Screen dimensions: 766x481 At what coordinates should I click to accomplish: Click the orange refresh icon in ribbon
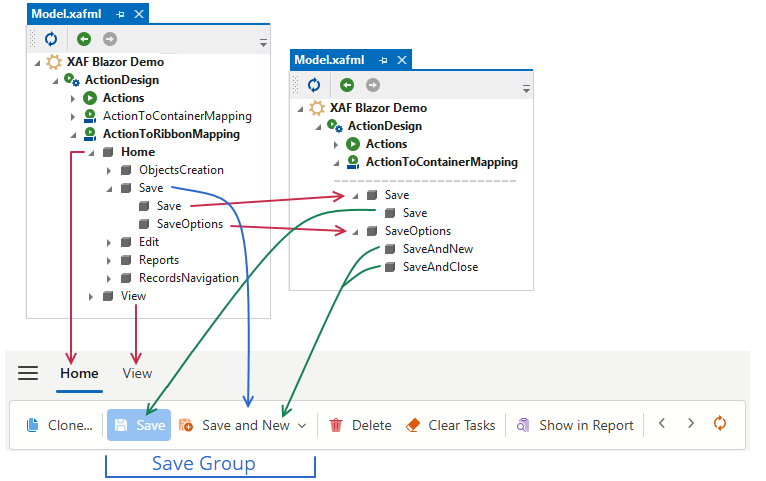pyautogui.click(x=720, y=424)
